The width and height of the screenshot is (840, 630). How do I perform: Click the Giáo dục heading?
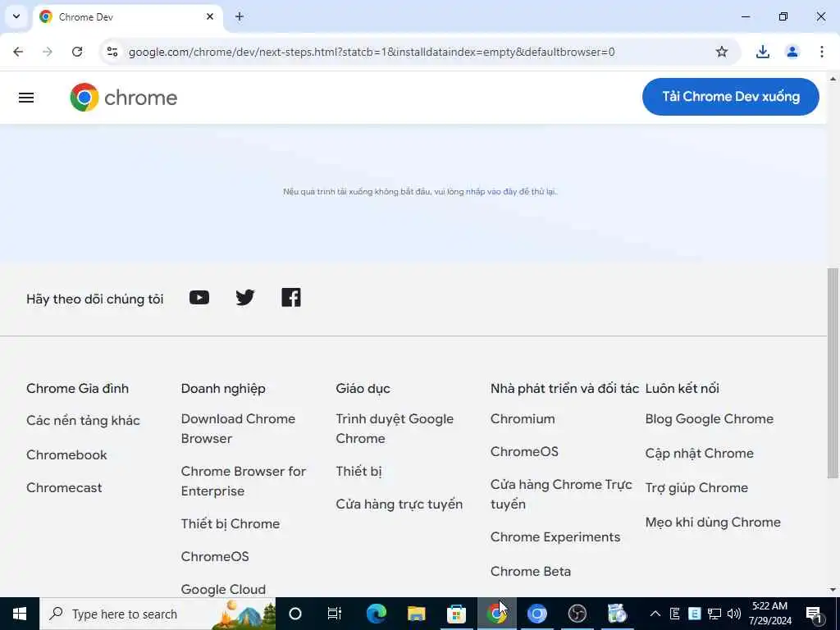[363, 388]
